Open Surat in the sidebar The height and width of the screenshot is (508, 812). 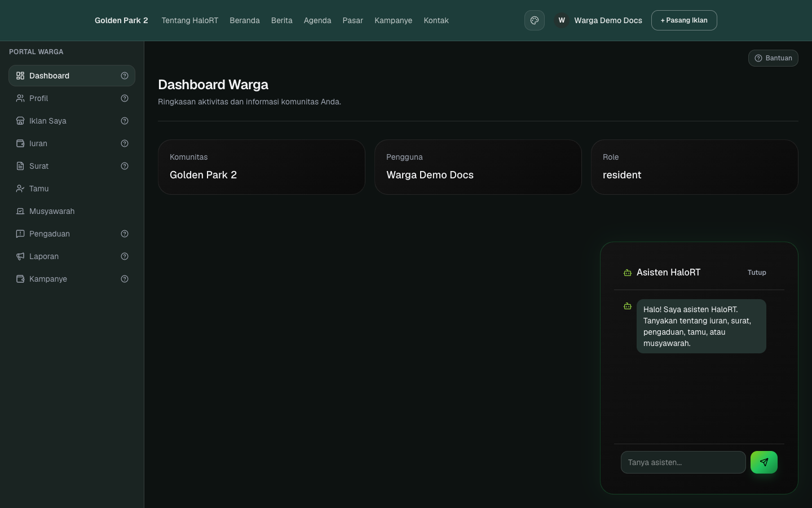(72, 166)
